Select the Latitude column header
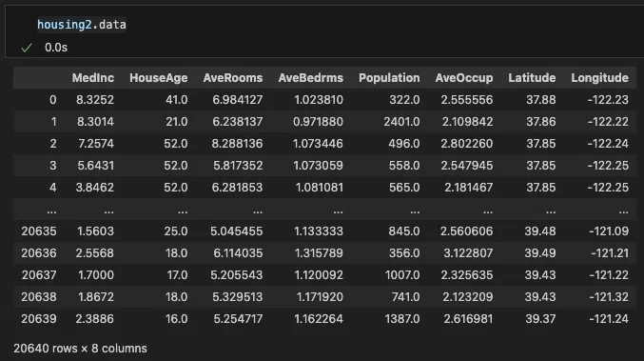644x361 pixels. point(532,78)
